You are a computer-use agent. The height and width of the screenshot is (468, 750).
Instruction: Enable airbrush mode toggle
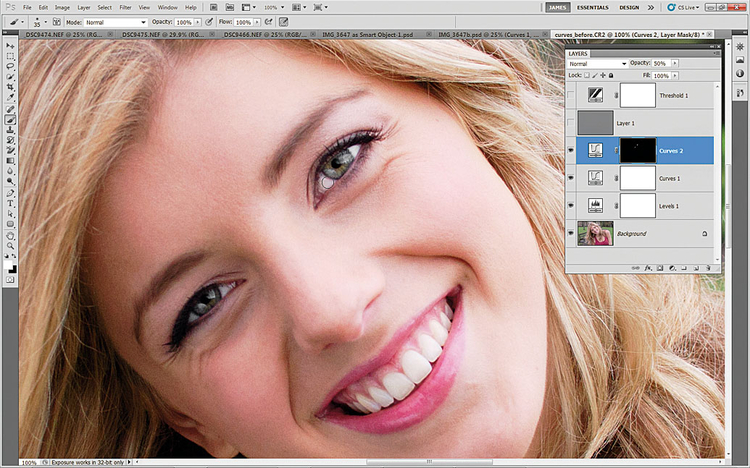269,22
